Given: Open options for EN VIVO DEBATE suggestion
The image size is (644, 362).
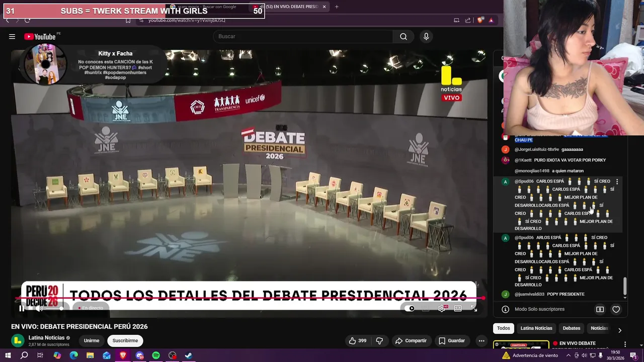Looking at the screenshot, I should (625, 344).
